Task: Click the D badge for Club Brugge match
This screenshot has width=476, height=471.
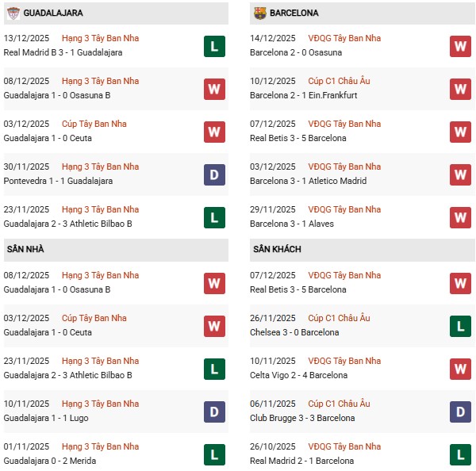Action: [460, 412]
